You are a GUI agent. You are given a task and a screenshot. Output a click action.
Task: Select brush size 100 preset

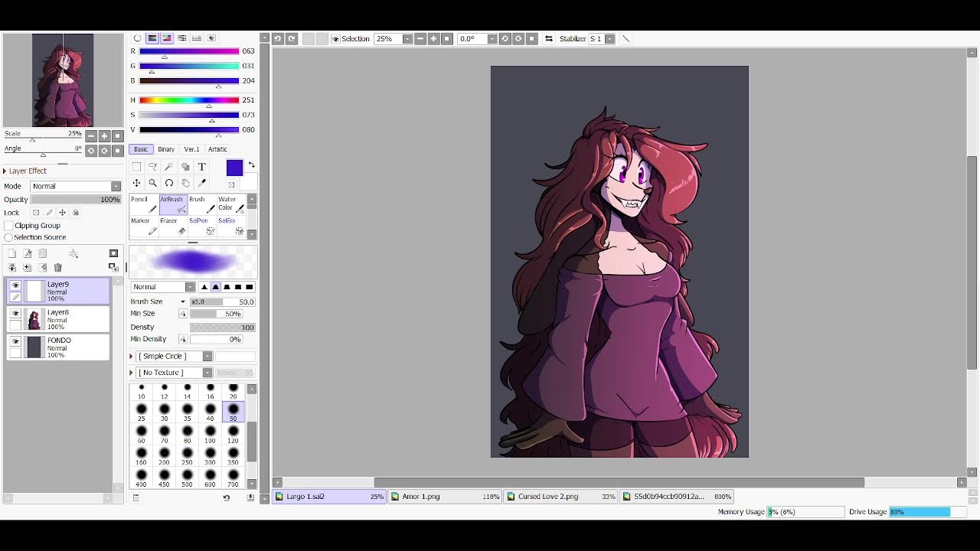tap(210, 435)
